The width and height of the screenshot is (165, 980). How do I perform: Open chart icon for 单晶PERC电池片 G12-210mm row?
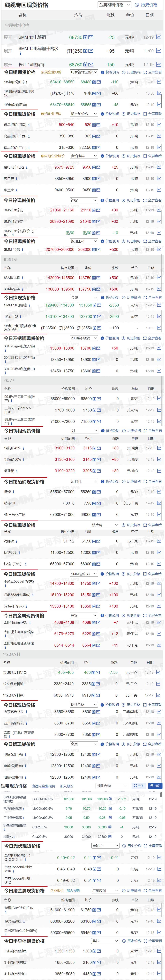tap(159, 858)
